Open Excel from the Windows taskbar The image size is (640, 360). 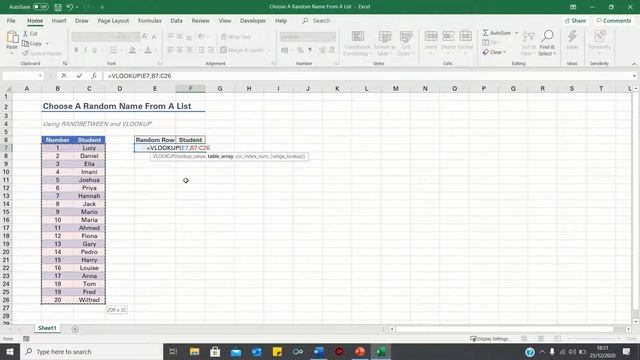(x=380, y=351)
